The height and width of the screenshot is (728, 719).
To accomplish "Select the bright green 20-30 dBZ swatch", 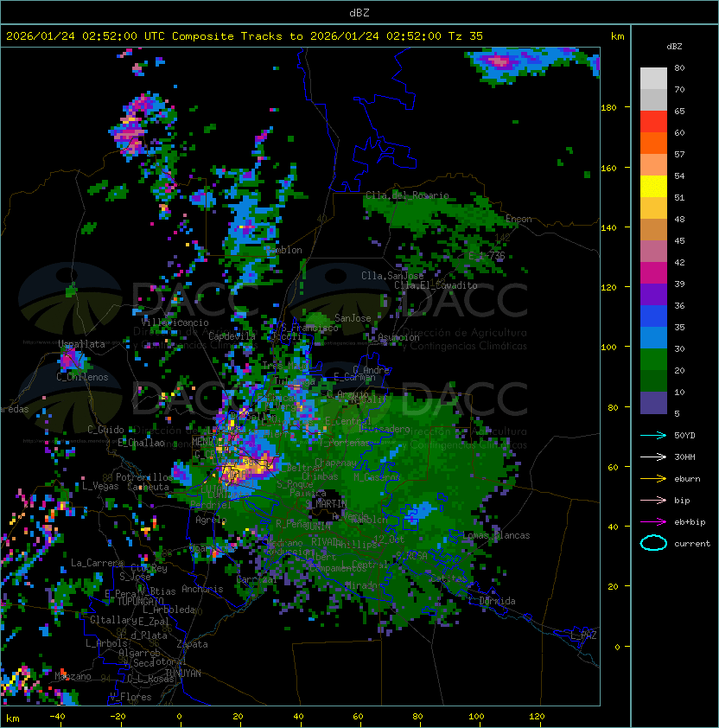I will click(x=653, y=360).
